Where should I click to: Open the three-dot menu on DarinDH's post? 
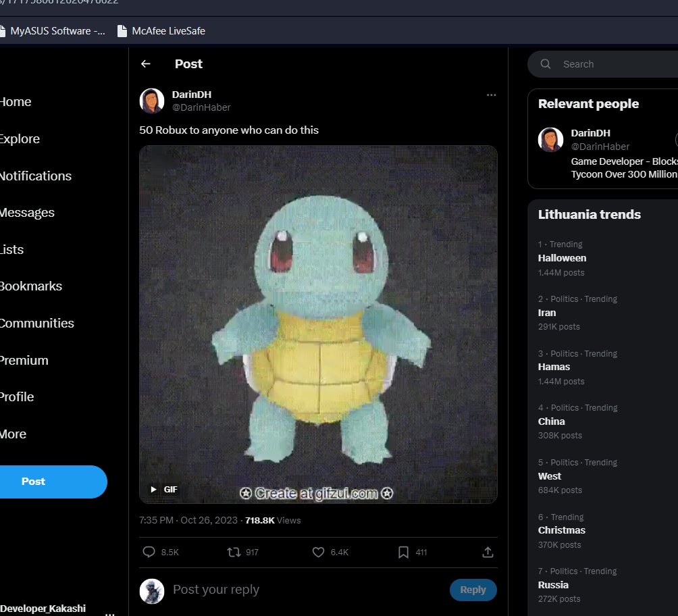pos(491,95)
